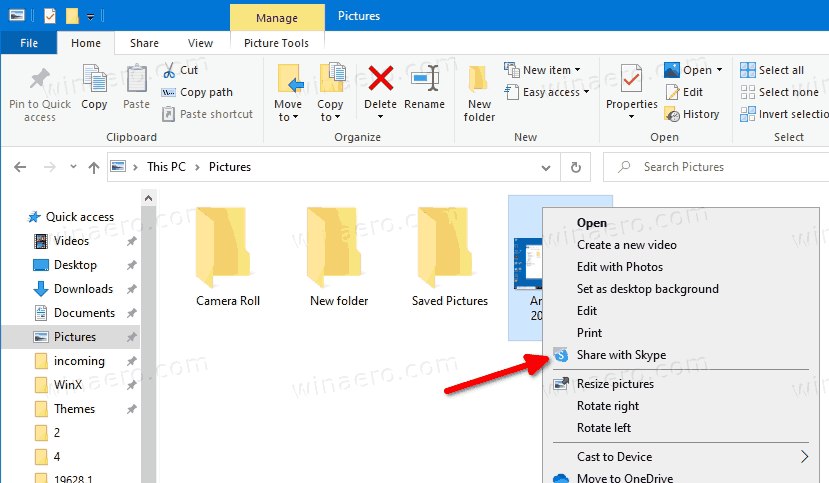Open the recent locations dropdown
The width and height of the screenshot is (829, 483).
pyautogui.click(x=73, y=167)
